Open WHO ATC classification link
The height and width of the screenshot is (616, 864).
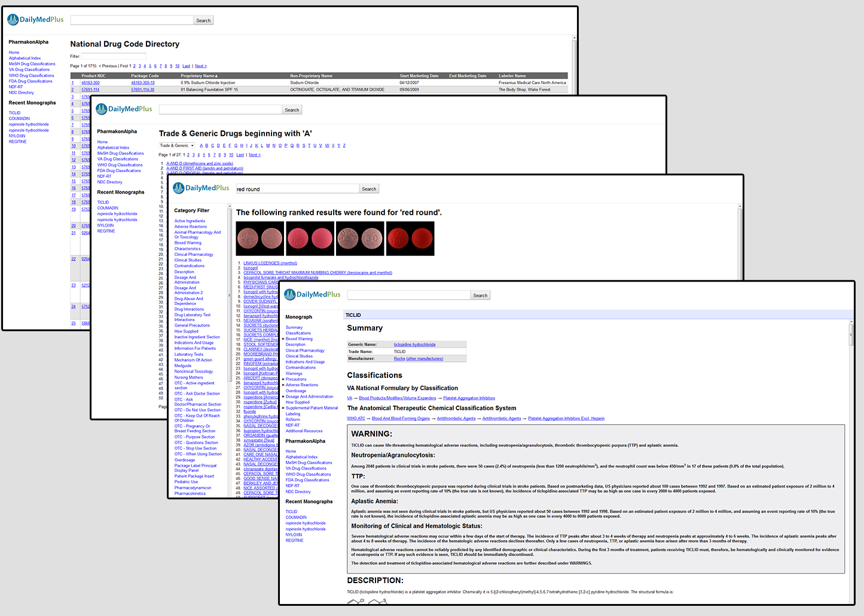(356, 419)
